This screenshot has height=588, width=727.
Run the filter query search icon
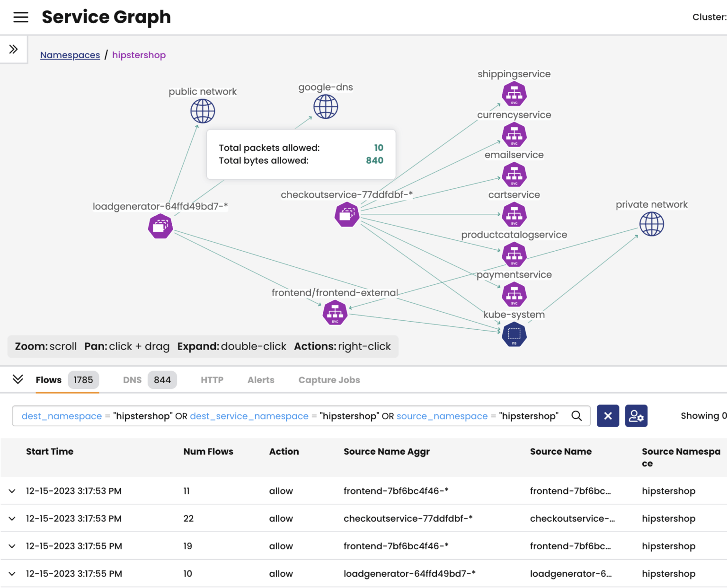point(576,416)
